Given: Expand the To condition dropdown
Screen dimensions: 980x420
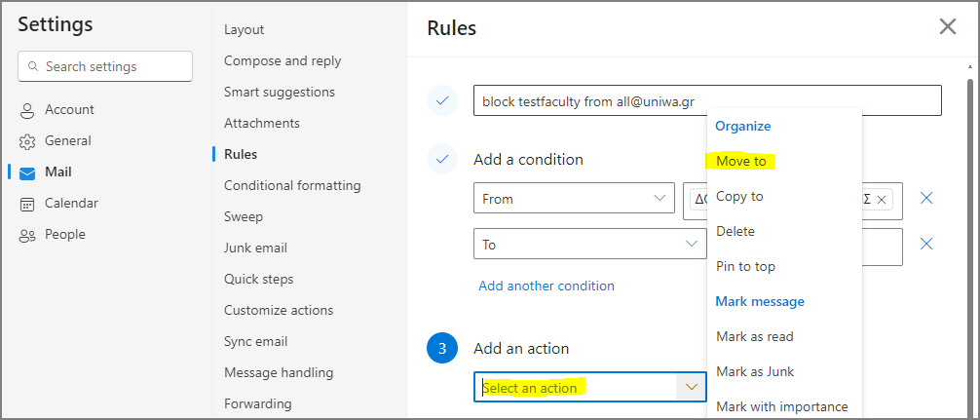Looking at the screenshot, I should [590, 244].
